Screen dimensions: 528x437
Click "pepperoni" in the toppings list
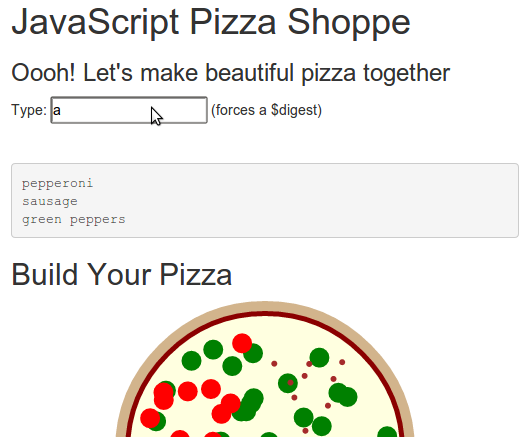pyautogui.click(x=57, y=184)
